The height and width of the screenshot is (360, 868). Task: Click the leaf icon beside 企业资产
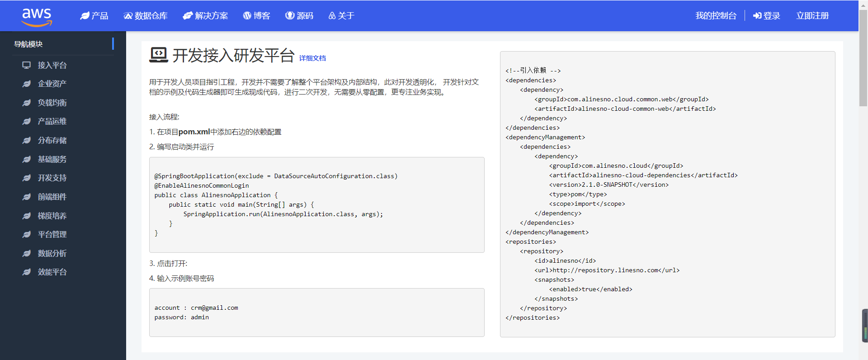[27, 84]
